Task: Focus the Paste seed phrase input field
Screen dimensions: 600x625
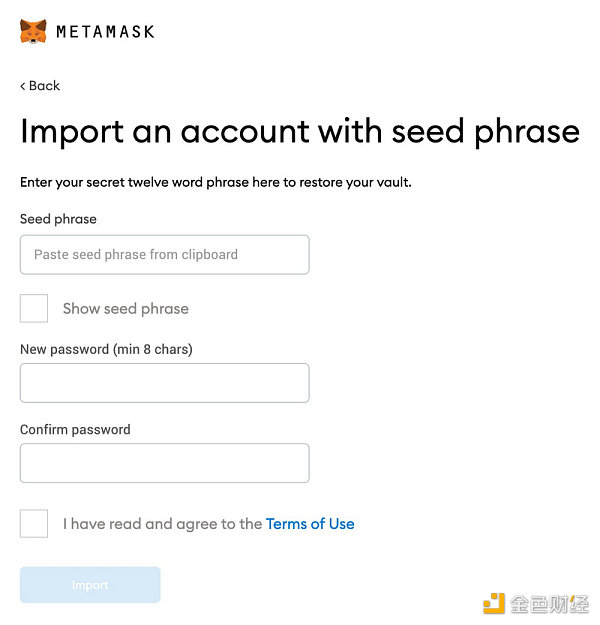Action: click(165, 255)
